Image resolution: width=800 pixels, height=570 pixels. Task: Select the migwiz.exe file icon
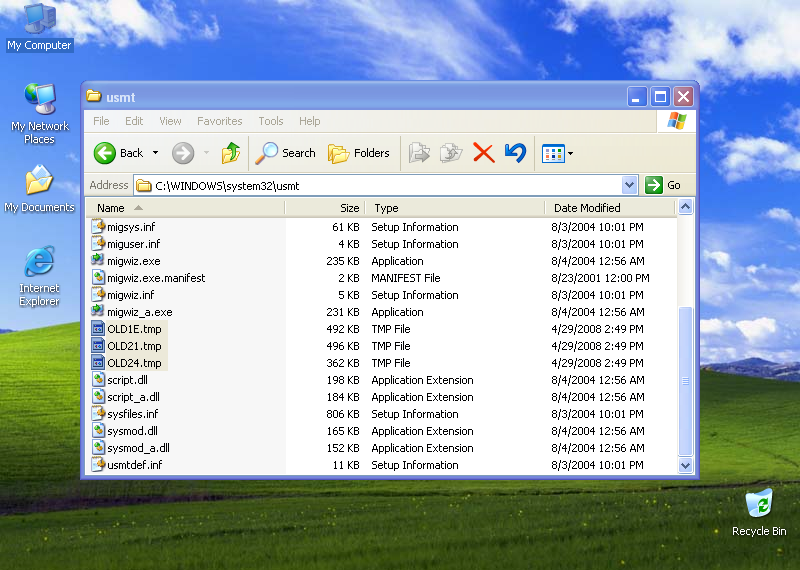[98, 261]
